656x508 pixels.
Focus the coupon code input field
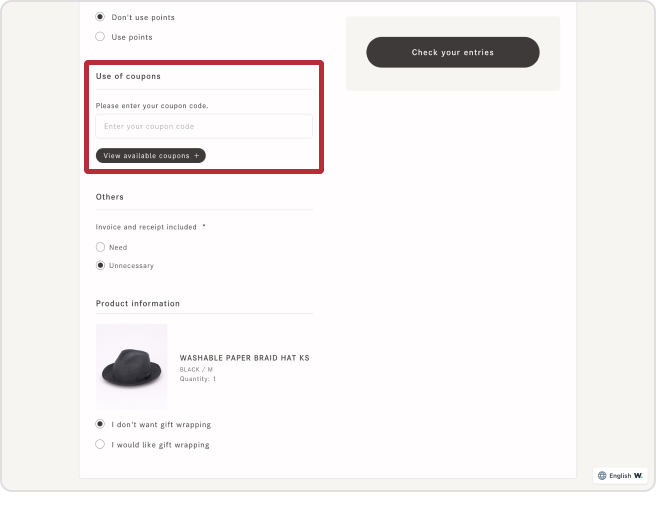[x=204, y=126]
